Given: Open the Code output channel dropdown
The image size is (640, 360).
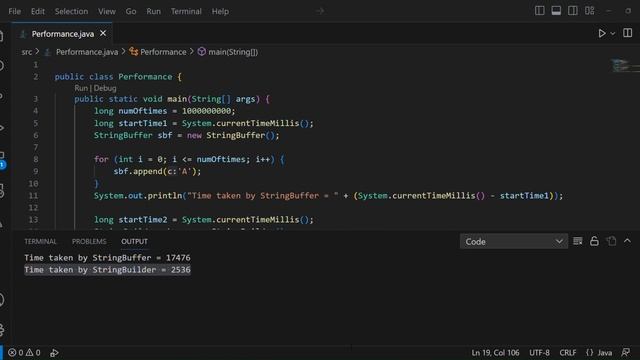Looking at the screenshot, I should pyautogui.click(x=513, y=242).
